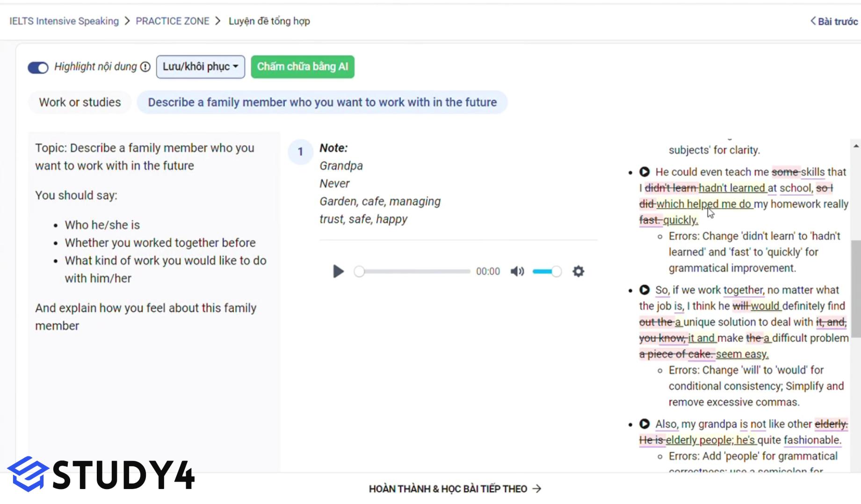The image size is (861, 504).
Task: Open IELTS Intensive Speaking breadcrumb
Action: [x=64, y=21]
